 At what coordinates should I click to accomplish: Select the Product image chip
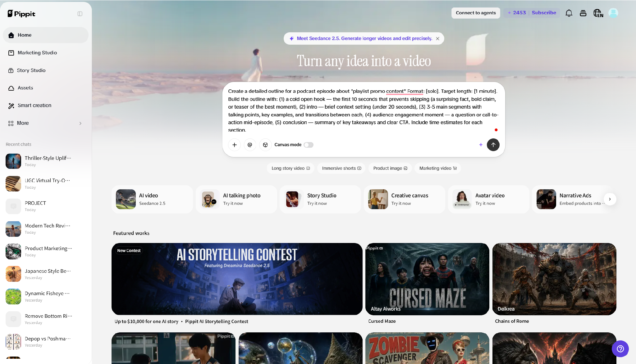(390, 168)
